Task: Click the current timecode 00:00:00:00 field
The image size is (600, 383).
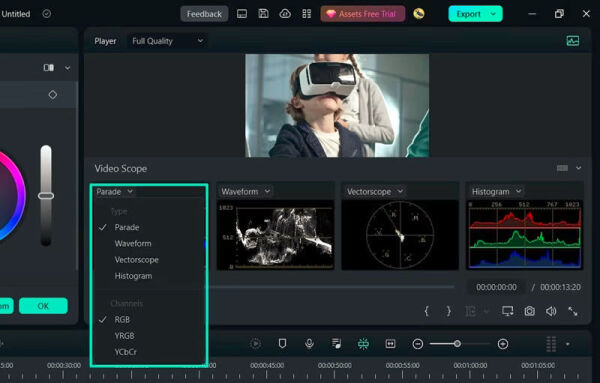Action: tap(496, 287)
